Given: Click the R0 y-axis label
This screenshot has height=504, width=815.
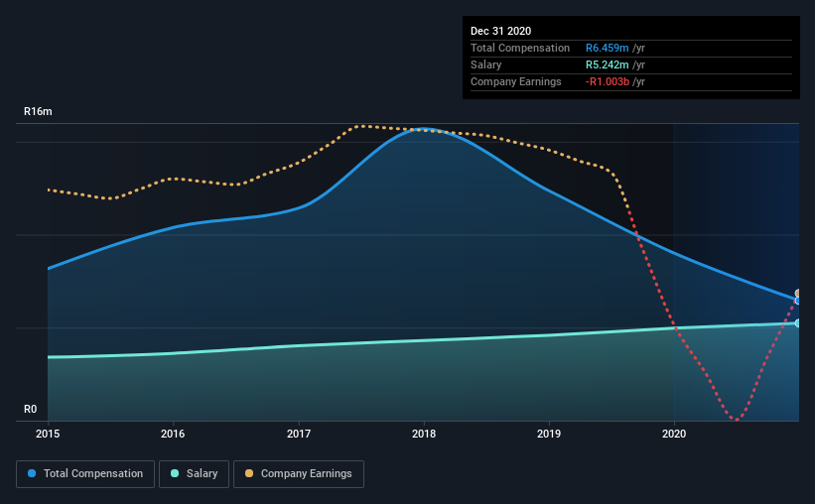Looking at the screenshot, I should point(30,410).
